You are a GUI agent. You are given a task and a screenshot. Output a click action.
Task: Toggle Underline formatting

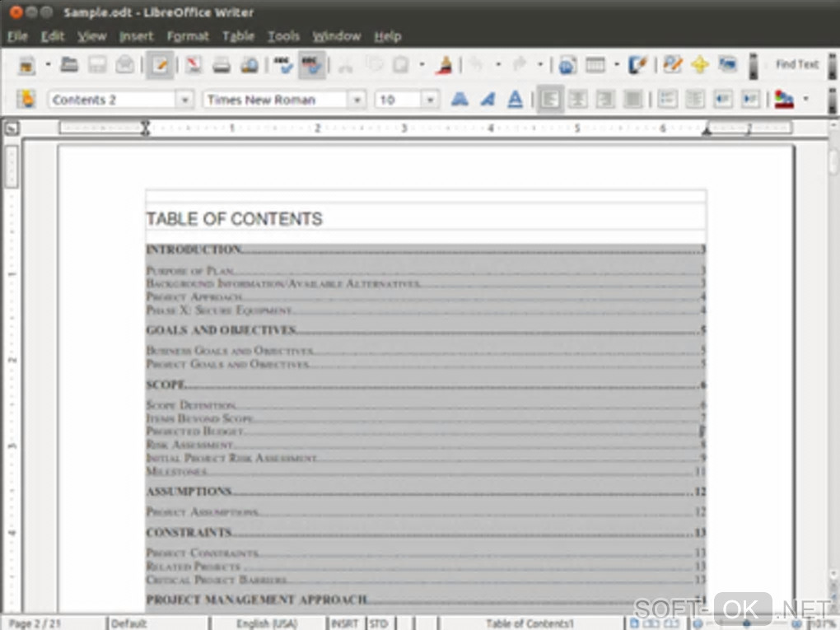pos(515,99)
